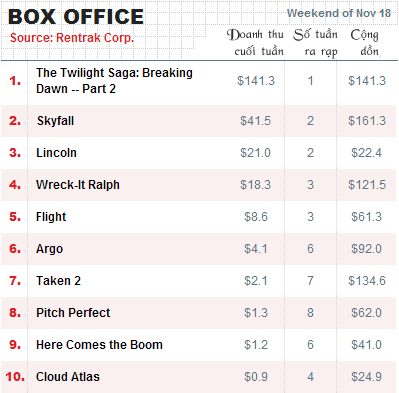Viewport: 399px width, 393px height.
Task: Open the Wreck-It Ralph row title
Action: (x=78, y=185)
